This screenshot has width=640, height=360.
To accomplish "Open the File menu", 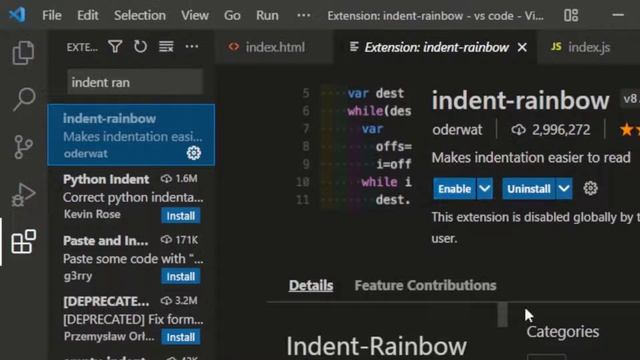I will [52, 16].
